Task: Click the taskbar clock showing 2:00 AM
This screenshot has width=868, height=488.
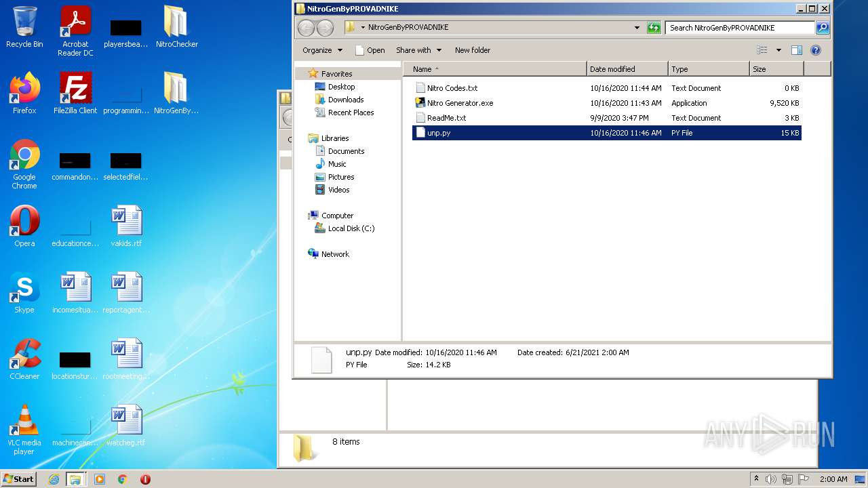Action: (x=833, y=479)
